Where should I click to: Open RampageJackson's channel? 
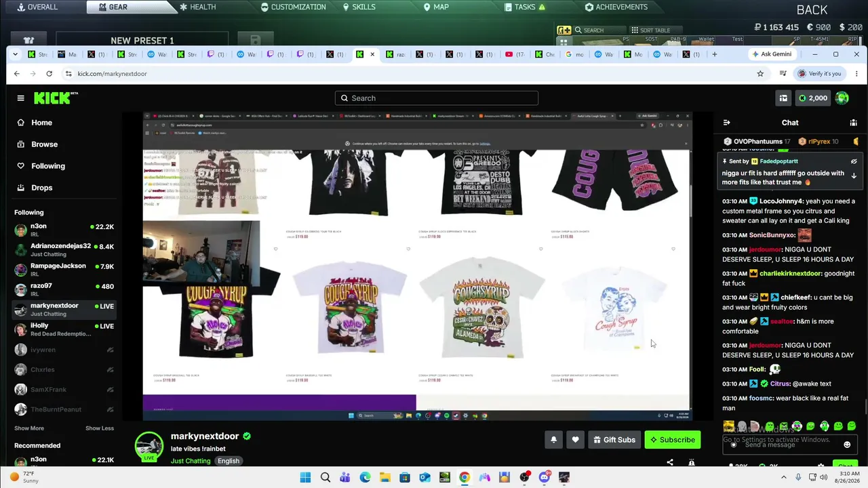64,270
